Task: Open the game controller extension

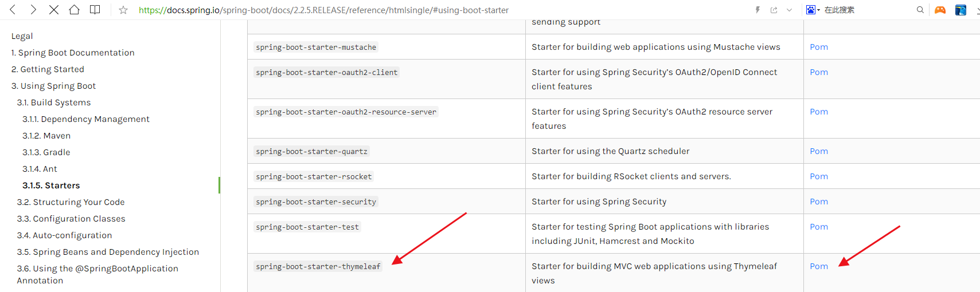Action: point(940,10)
